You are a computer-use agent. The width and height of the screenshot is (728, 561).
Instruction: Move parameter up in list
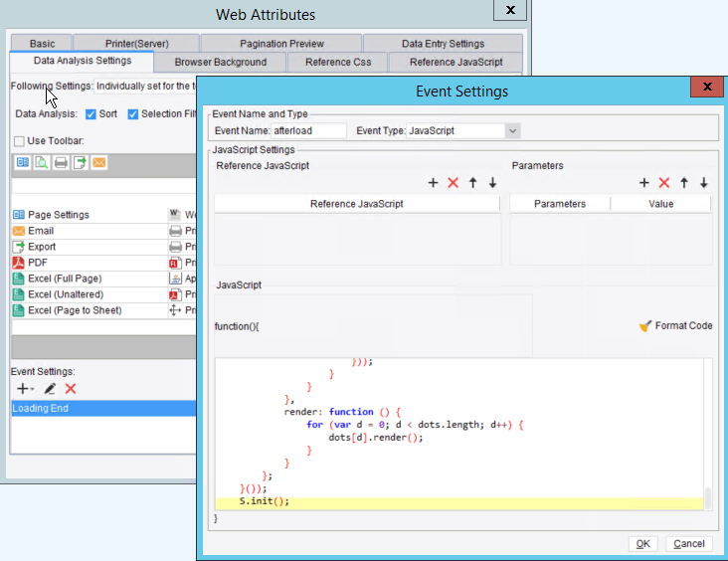pyautogui.click(x=684, y=182)
